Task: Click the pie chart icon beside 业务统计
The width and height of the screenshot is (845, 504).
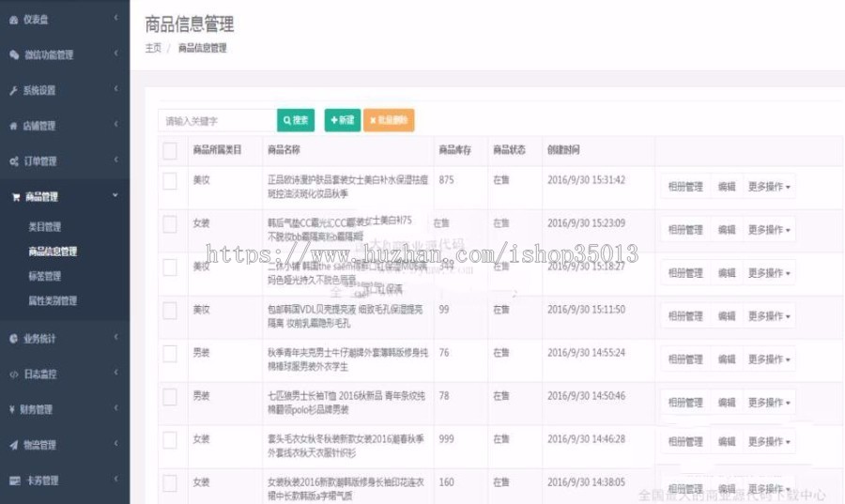Action: click(14, 339)
